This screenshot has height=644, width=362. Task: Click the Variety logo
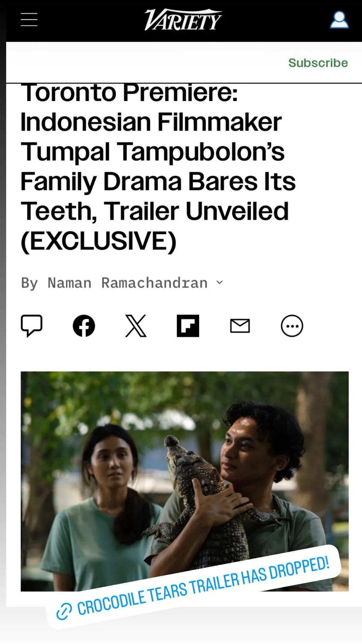[x=183, y=20]
